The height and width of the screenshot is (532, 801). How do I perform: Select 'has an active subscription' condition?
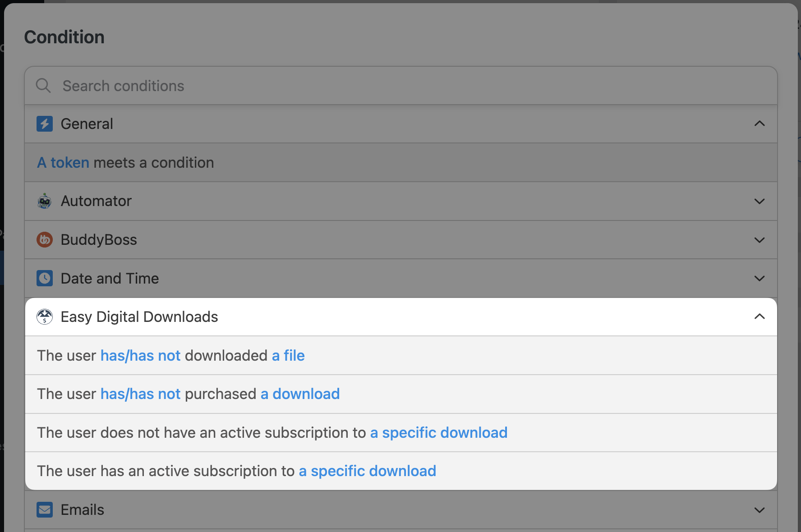[236, 471]
